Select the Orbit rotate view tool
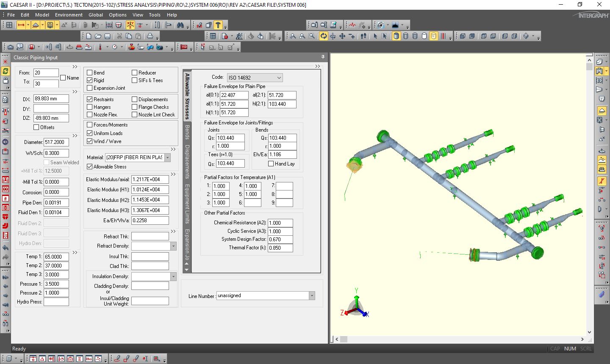610x364 pixels. [324, 36]
